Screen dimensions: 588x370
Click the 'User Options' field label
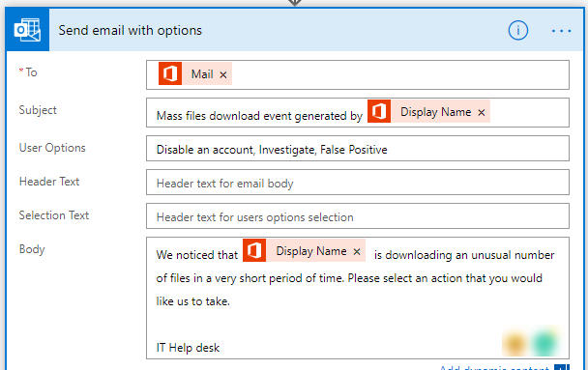52,148
